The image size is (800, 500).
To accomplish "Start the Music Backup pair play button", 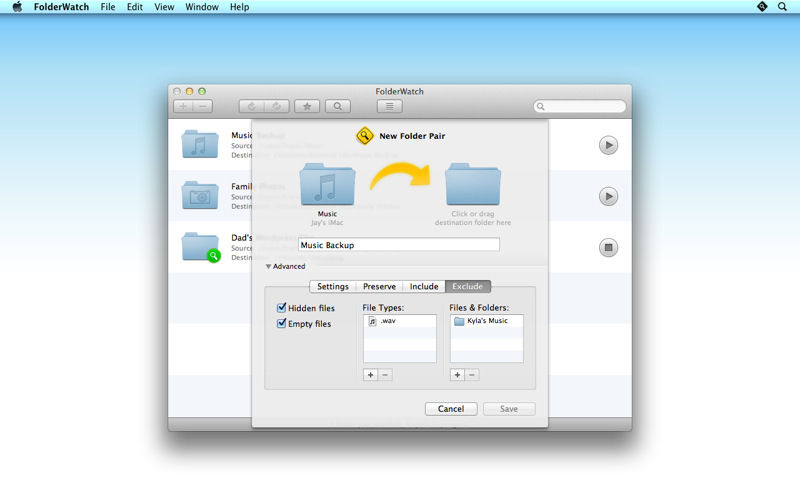I will point(608,145).
